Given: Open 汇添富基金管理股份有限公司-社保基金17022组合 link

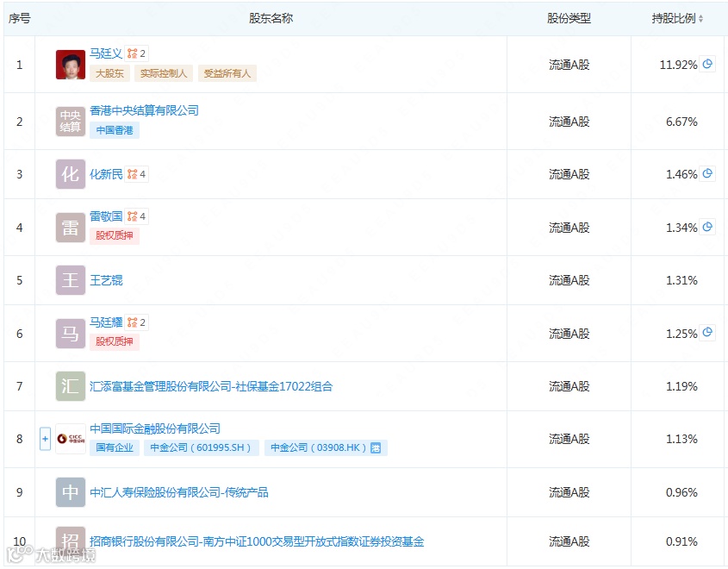Looking at the screenshot, I should [211, 386].
